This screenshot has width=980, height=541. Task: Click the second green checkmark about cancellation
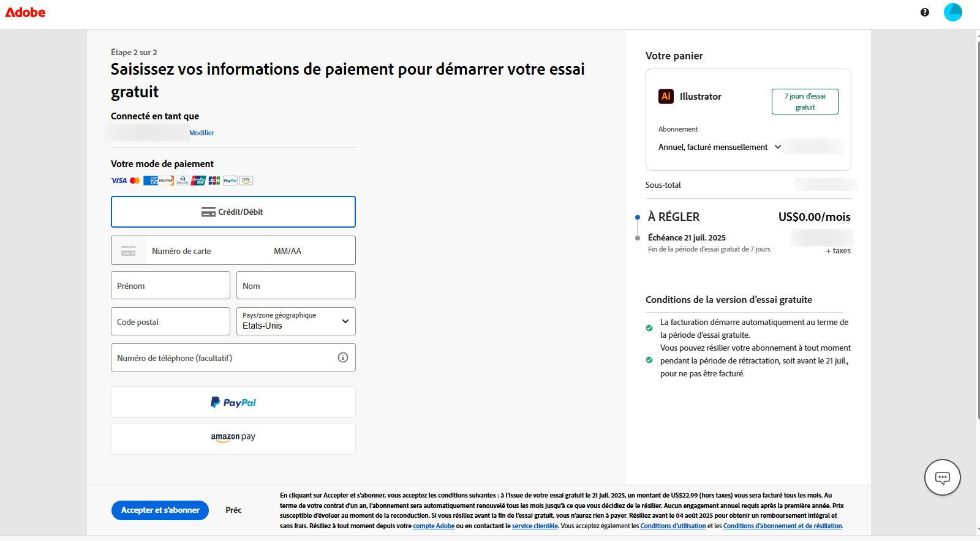pos(649,360)
